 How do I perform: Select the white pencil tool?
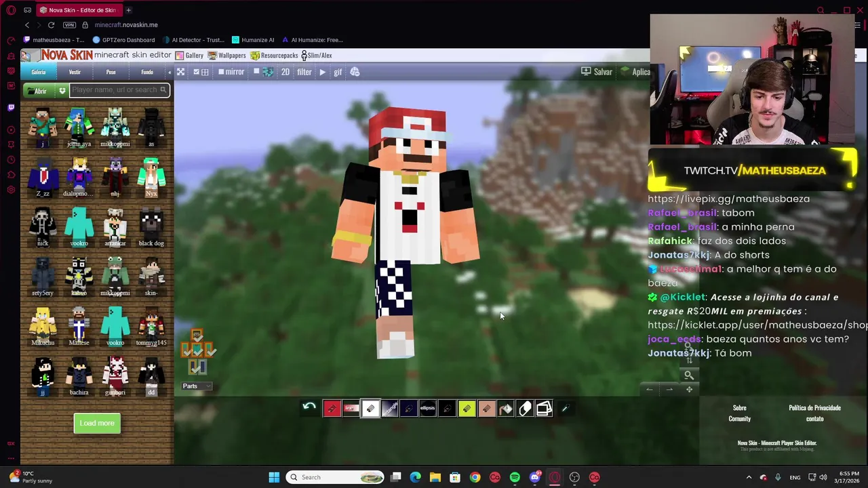pyautogui.click(x=370, y=409)
